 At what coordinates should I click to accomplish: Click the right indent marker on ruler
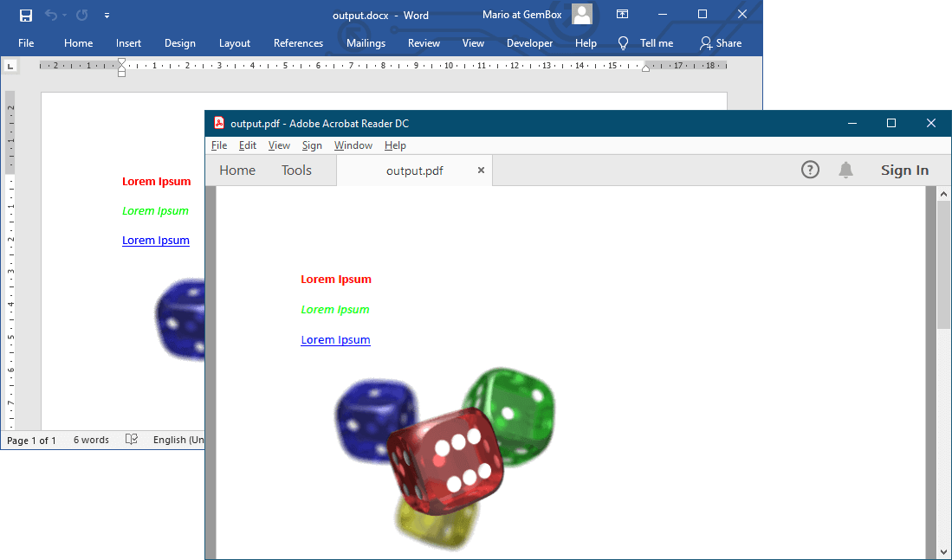pos(645,68)
